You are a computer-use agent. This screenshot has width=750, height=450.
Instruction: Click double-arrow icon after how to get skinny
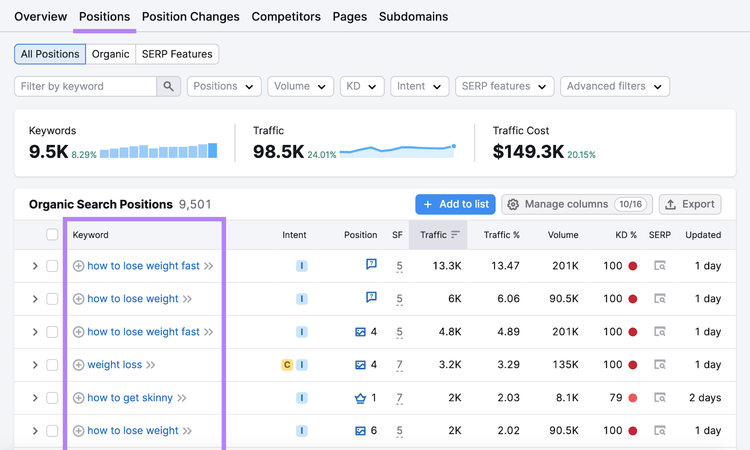[x=182, y=398]
